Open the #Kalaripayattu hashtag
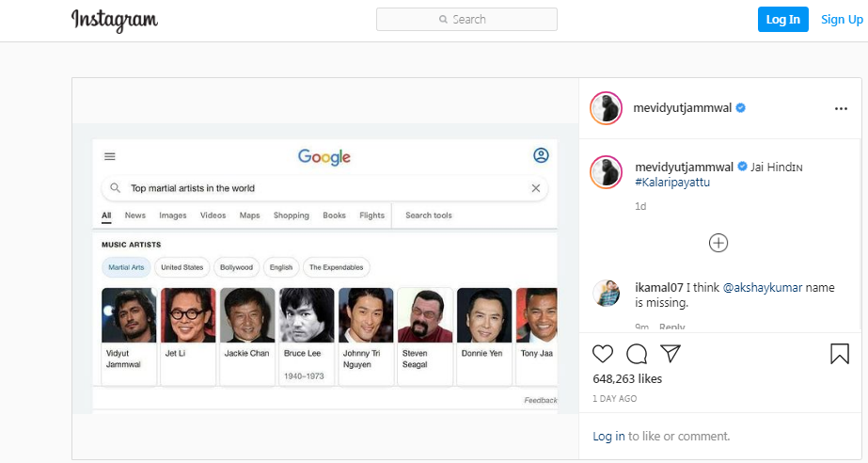Viewport: 868px width, 463px height. (x=672, y=183)
